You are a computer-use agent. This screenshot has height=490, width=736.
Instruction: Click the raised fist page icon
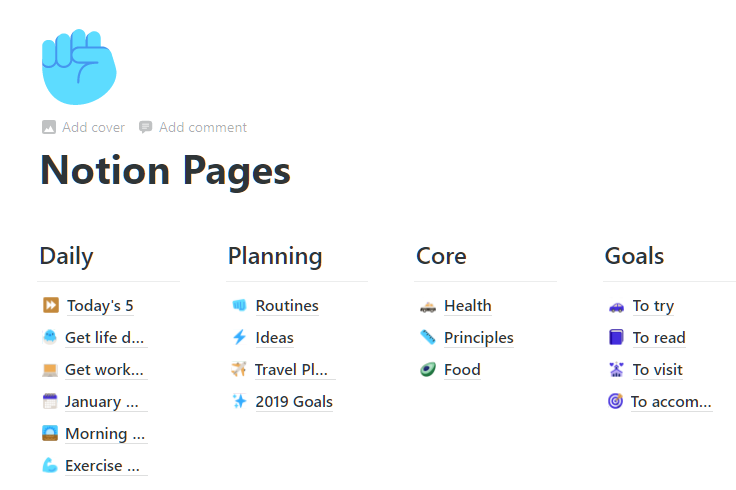(79, 67)
